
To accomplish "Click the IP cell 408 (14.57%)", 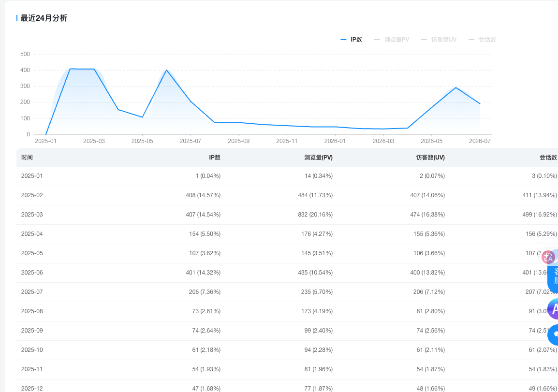I will pos(203,195).
